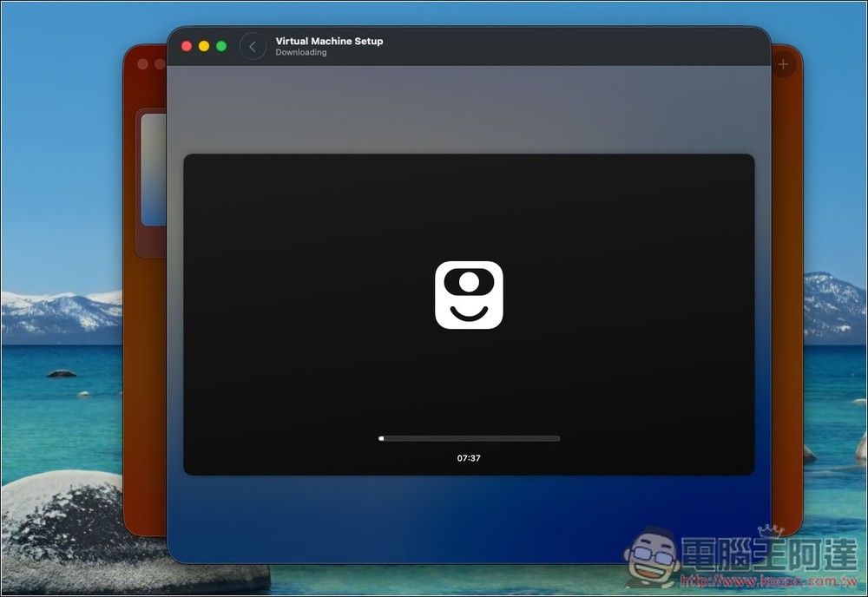Image resolution: width=868 pixels, height=597 pixels.
Task: Click the 07:37 remaining time label
Action: click(x=469, y=458)
